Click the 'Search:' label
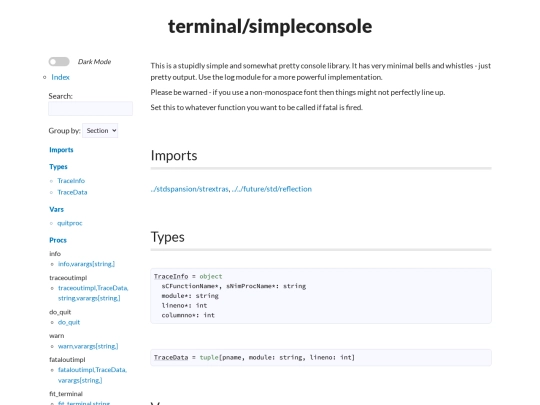The height and width of the screenshot is (405, 540). tap(61, 96)
